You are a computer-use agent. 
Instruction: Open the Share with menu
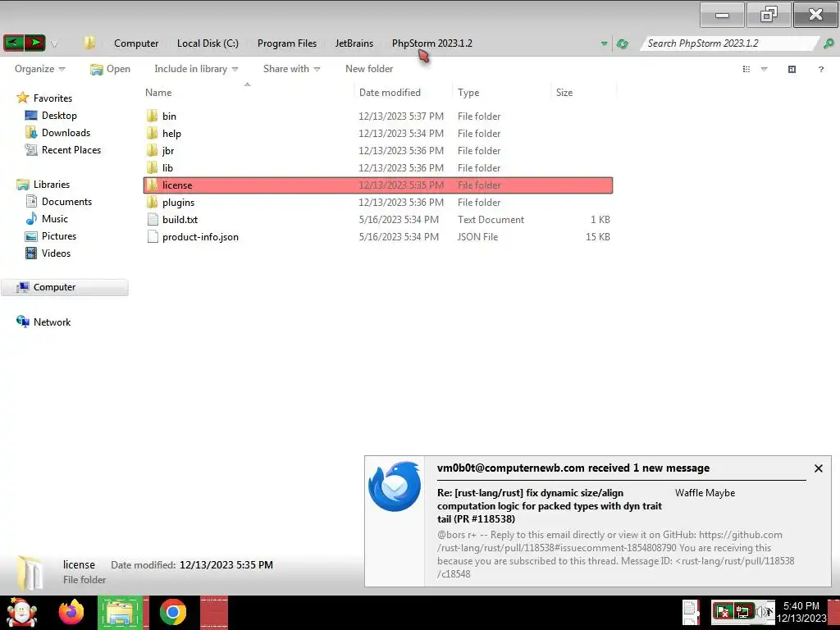(x=291, y=69)
